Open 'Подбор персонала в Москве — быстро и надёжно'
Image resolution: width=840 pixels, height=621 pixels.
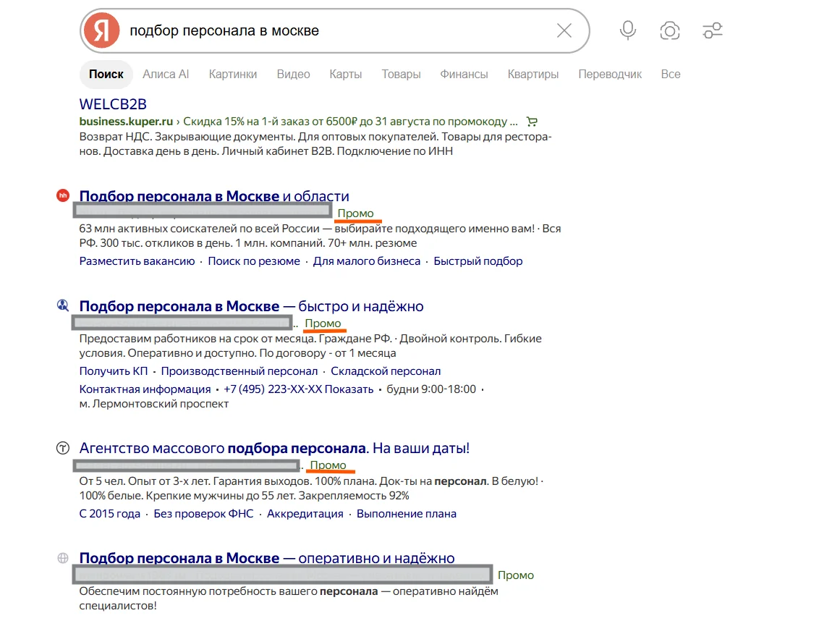point(251,306)
